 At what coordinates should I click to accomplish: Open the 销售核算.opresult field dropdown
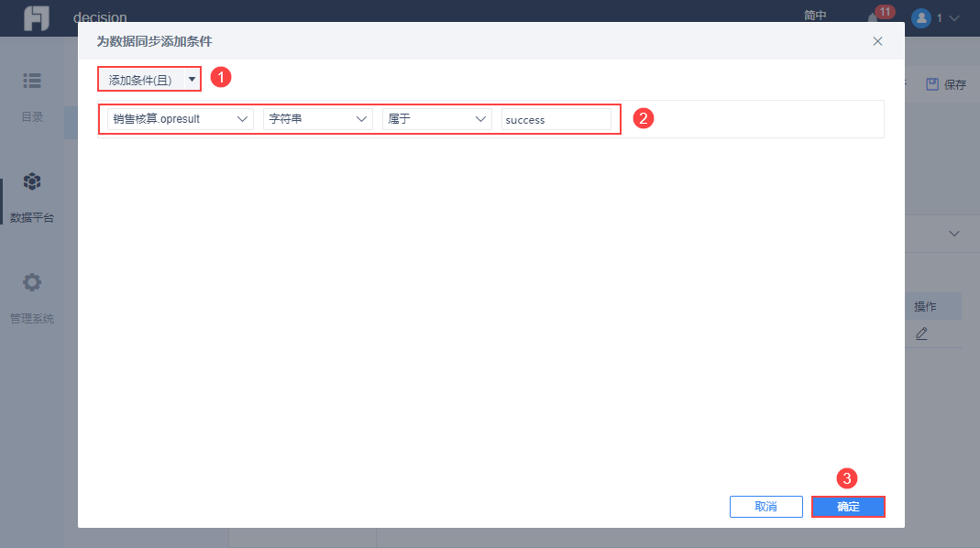click(180, 119)
